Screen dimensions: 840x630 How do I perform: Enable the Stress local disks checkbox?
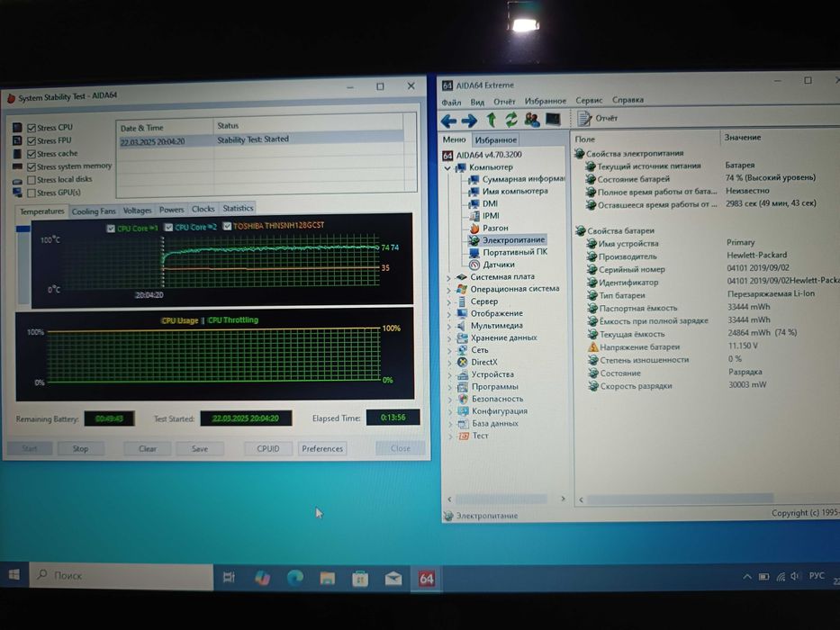pyautogui.click(x=32, y=180)
